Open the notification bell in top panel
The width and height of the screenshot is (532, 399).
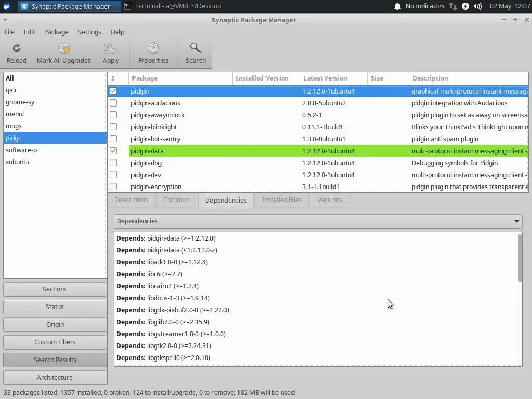click(x=397, y=6)
